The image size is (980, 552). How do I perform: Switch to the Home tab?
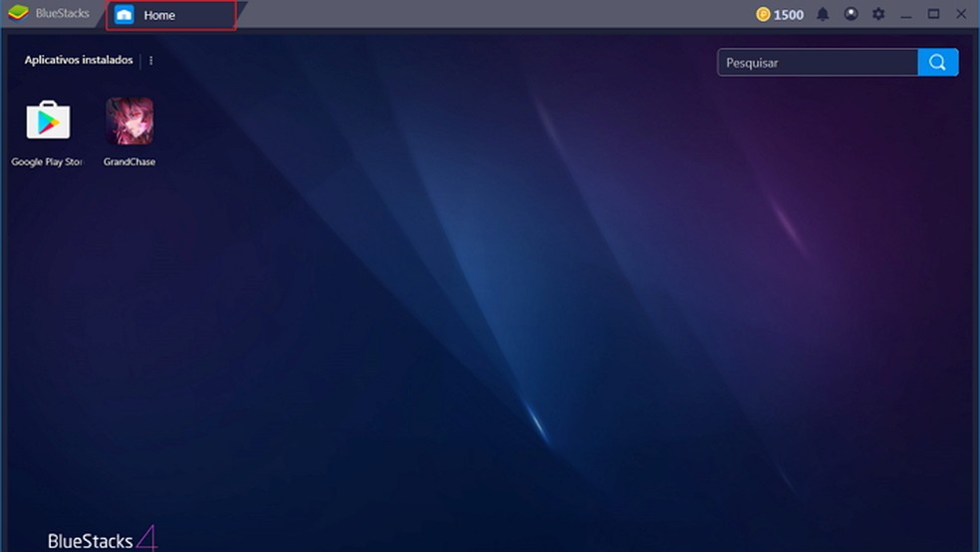(x=170, y=15)
